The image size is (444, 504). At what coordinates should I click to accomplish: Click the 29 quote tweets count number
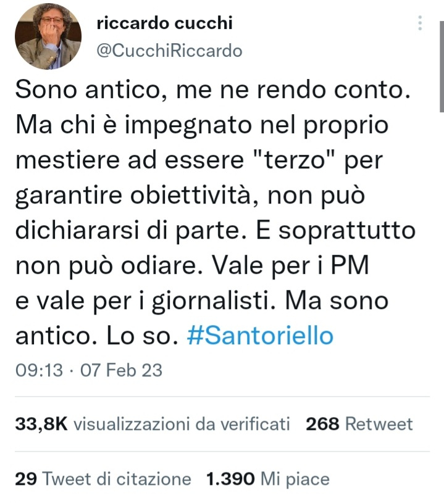(x=26, y=479)
